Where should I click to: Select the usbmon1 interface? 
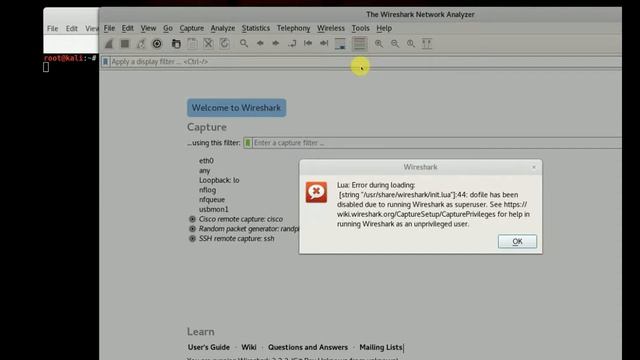pos(213,209)
